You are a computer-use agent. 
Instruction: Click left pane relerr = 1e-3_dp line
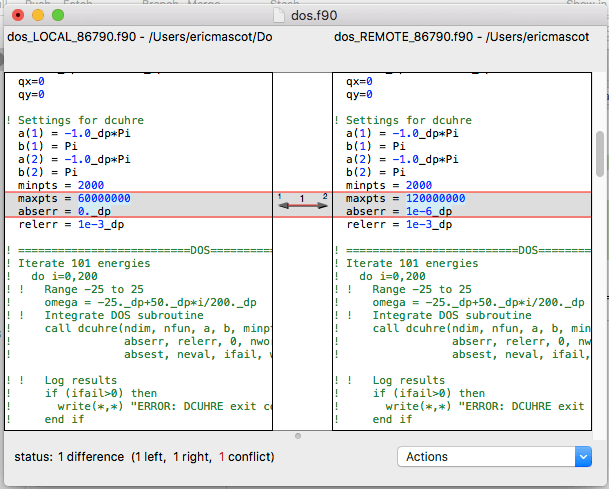pyautogui.click(x=71, y=224)
